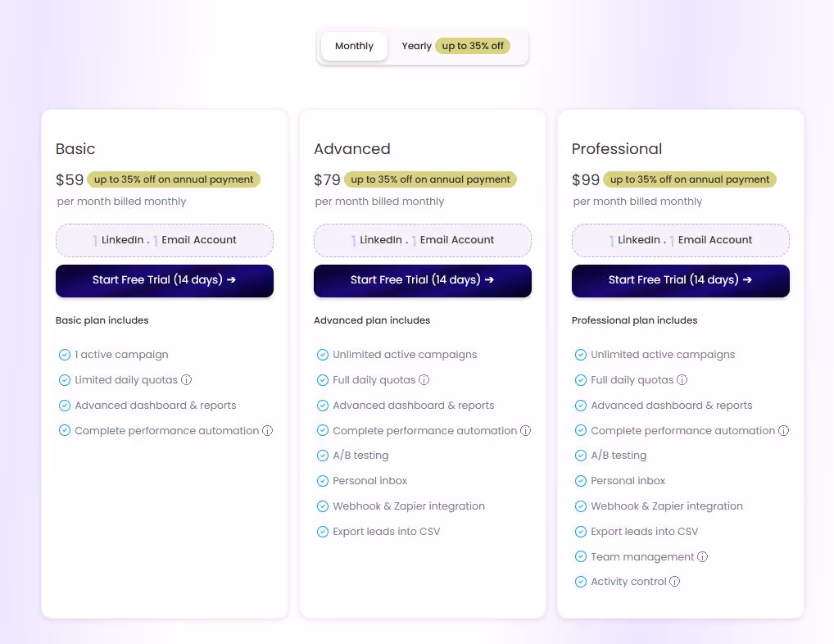Toggle the Yearly discount option with 35% off badge

(473, 46)
